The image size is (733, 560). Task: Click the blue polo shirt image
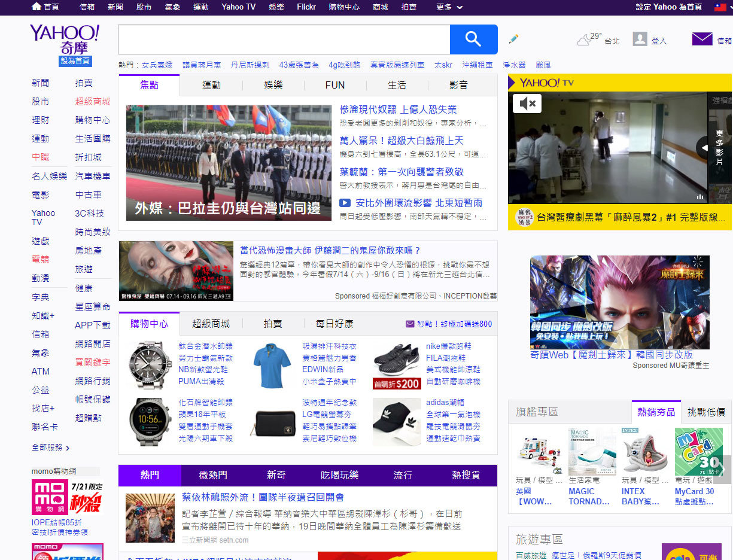click(272, 365)
